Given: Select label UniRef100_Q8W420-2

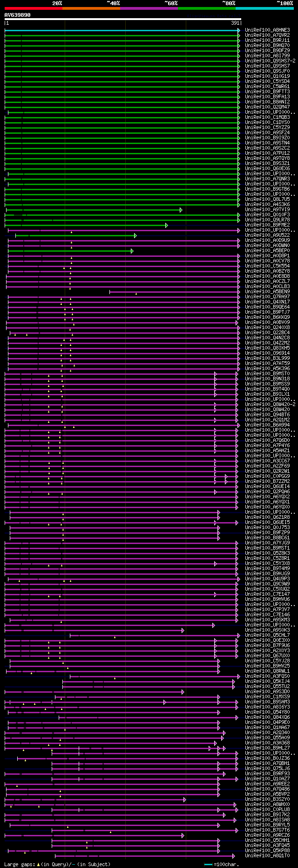Looking at the screenshot, I should point(270,405).
